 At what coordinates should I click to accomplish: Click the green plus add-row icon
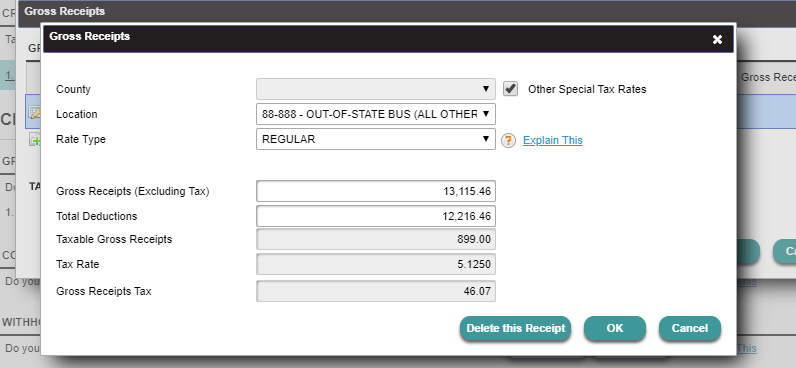coord(34,140)
